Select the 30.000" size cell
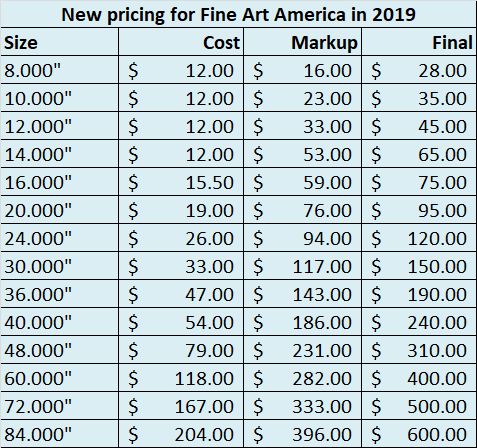477x448 pixels. (60, 266)
